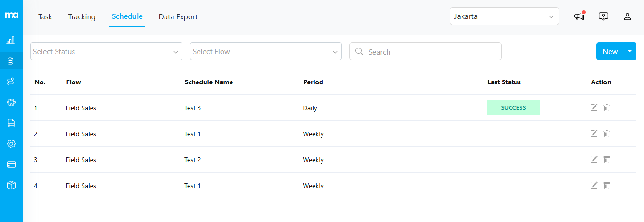Click the workflow route icon in the sidebar
The height and width of the screenshot is (222, 644).
coord(11,82)
